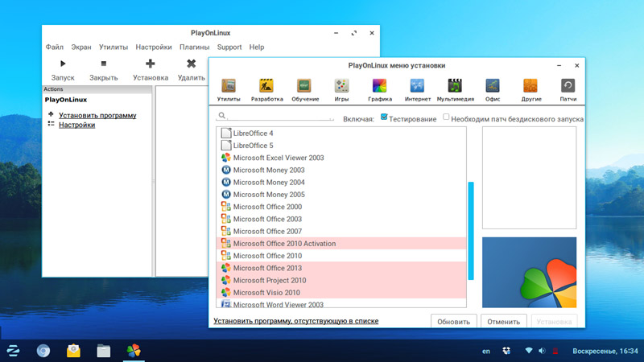Choose the Интернет category icon
The width and height of the screenshot is (644, 362).
pos(417,85)
